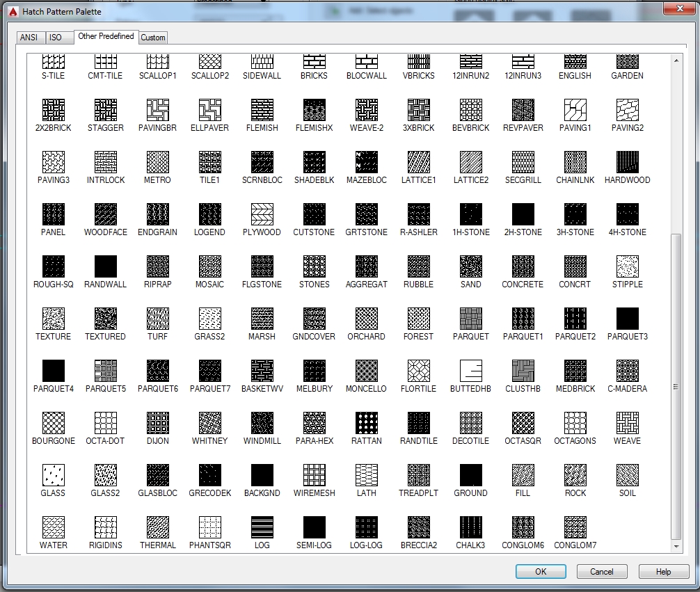Pick the BUTTEDHB hatch pattern

(x=470, y=371)
